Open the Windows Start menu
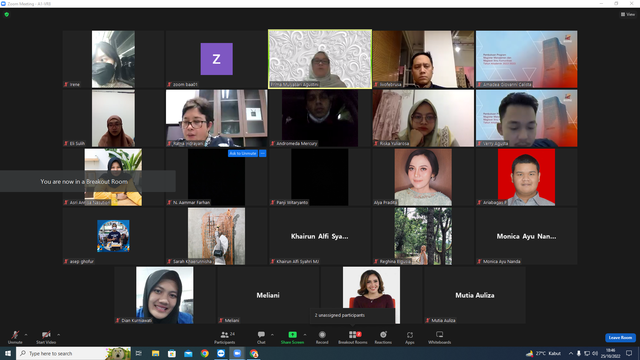Image resolution: width=640 pixels, height=360 pixels. tap(8, 353)
